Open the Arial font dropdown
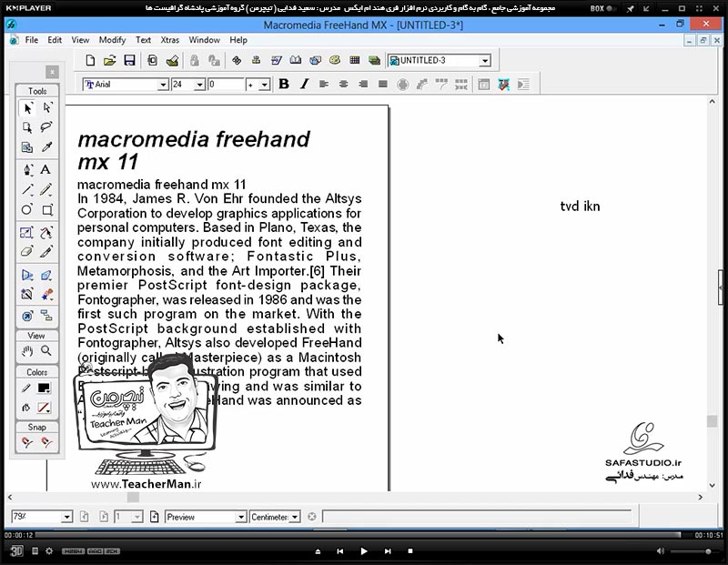728x565 pixels. pos(163,85)
